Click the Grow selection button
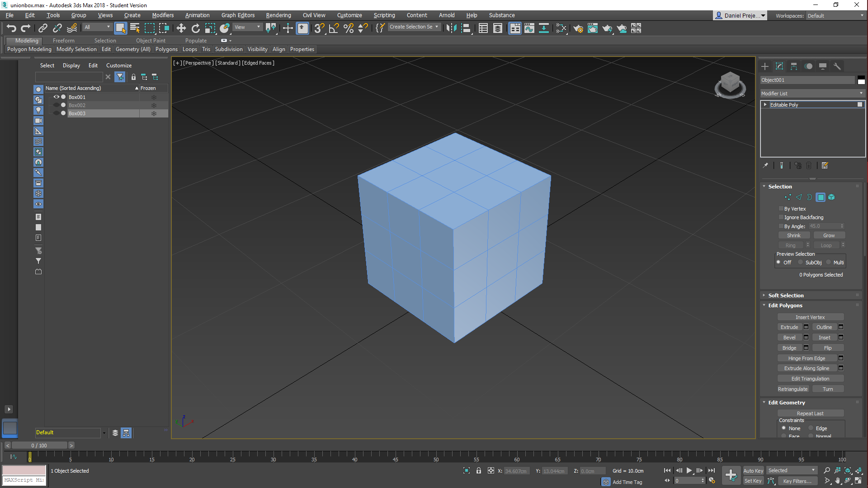The width and height of the screenshot is (868, 488). (x=829, y=235)
